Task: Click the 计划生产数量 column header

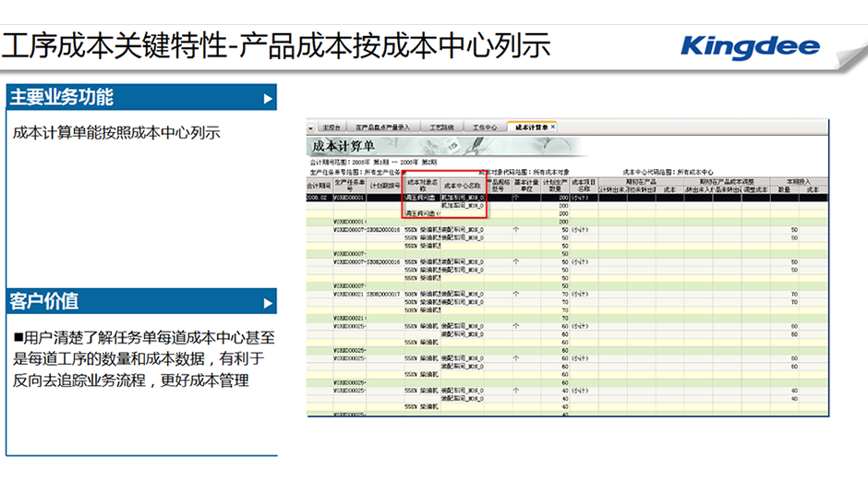Action: coord(556,185)
